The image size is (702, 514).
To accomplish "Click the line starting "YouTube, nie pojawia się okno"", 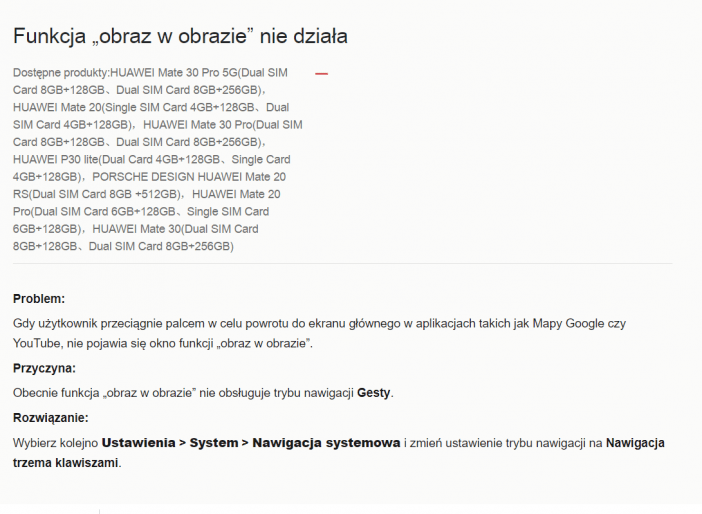I will [x=163, y=343].
